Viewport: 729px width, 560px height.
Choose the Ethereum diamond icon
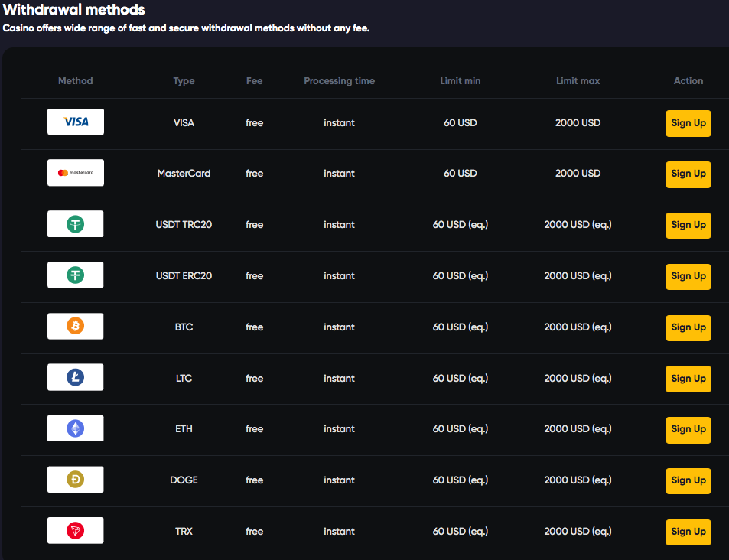tap(75, 428)
